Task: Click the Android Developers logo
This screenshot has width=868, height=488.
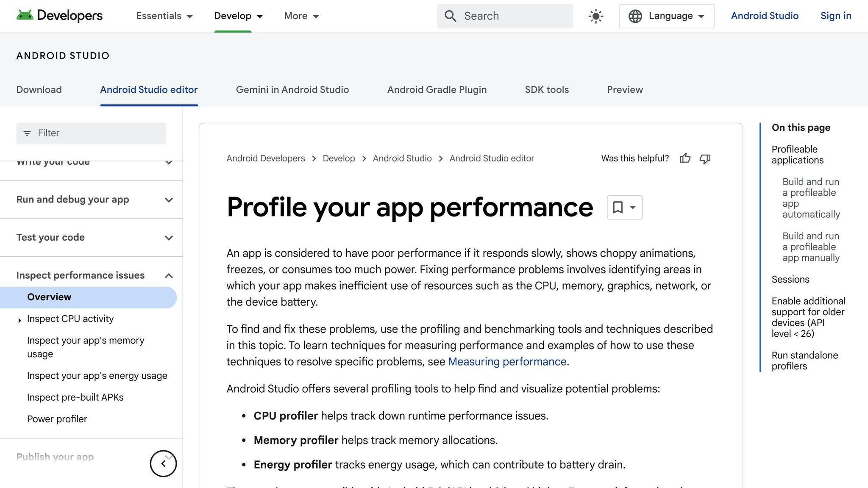Action: point(59,16)
